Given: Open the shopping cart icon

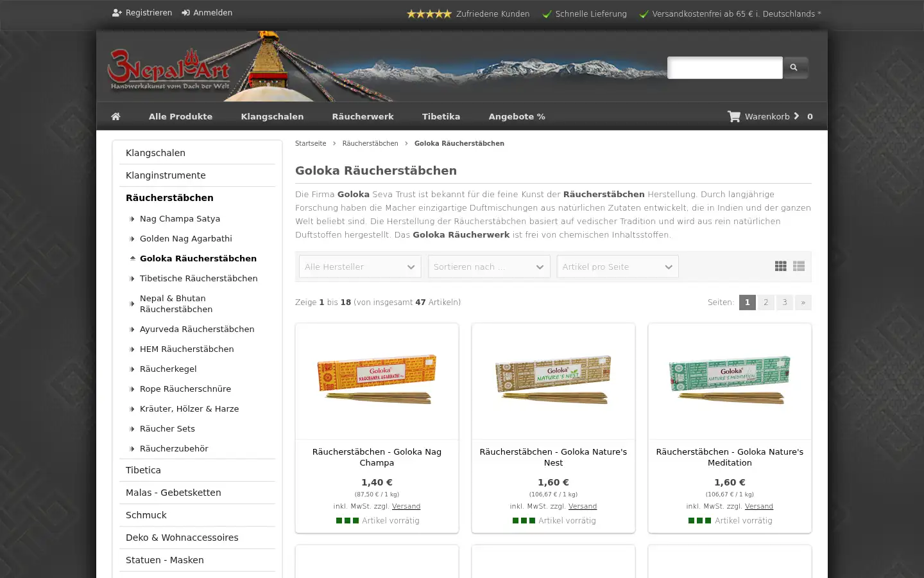Looking at the screenshot, I should tap(733, 116).
